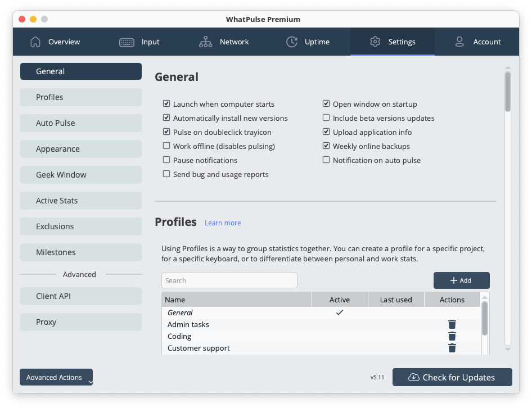Click the profile search field
This screenshot has height=408, width=532.
(229, 280)
